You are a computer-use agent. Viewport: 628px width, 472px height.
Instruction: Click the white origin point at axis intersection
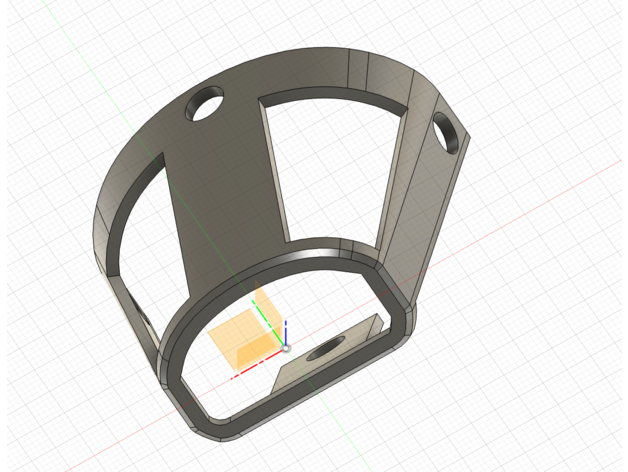coord(285,347)
